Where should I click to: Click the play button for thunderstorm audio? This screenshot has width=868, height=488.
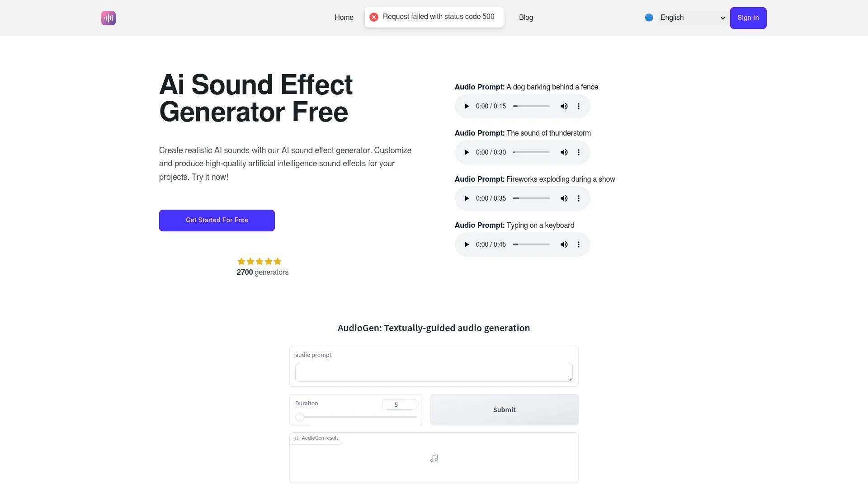pos(467,152)
